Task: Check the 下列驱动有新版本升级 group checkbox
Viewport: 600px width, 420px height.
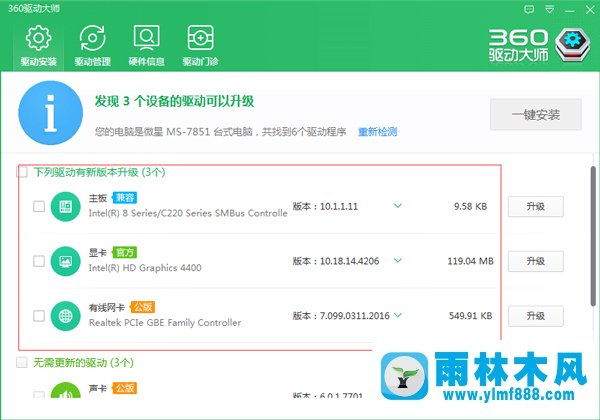Action: pos(22,172)
